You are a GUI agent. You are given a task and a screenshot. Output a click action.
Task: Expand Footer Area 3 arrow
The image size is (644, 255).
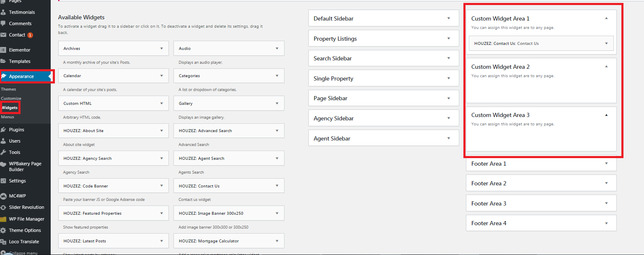(606, 203)
